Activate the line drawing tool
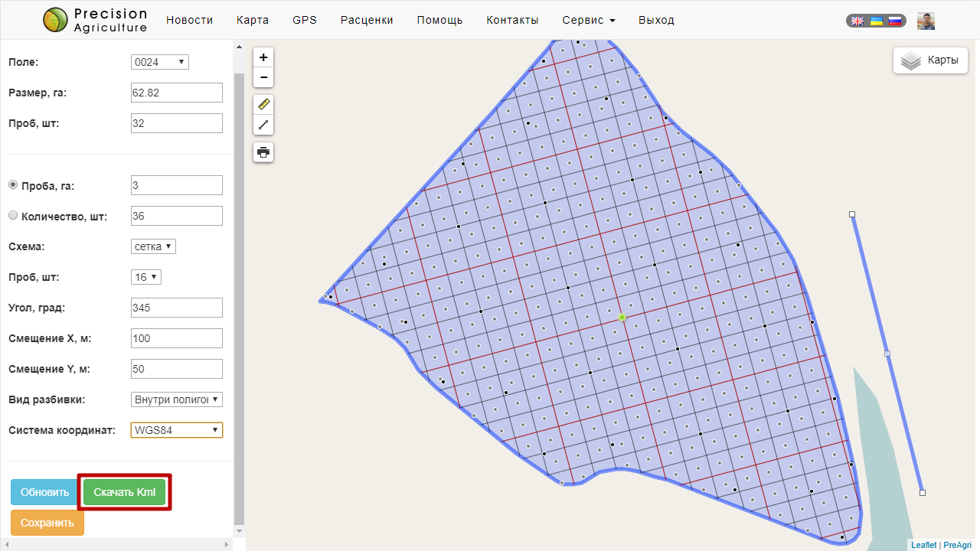980x551 pixels. 263,125
